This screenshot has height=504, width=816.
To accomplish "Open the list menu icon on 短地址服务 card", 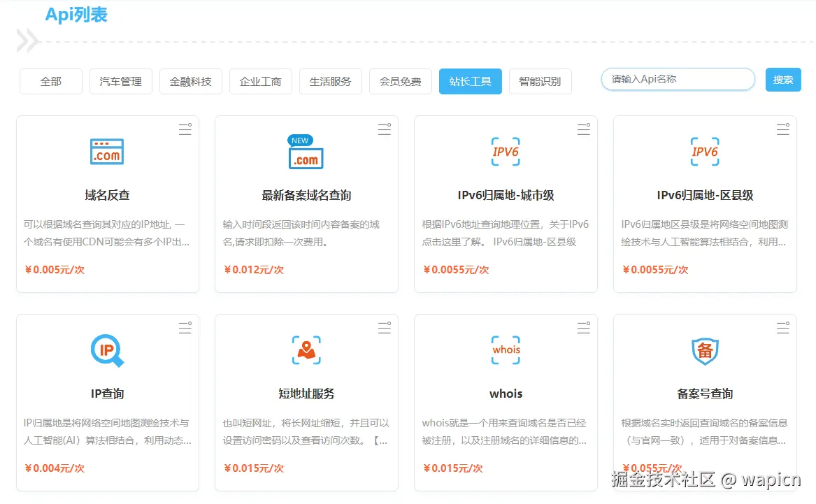I will 385,328.
